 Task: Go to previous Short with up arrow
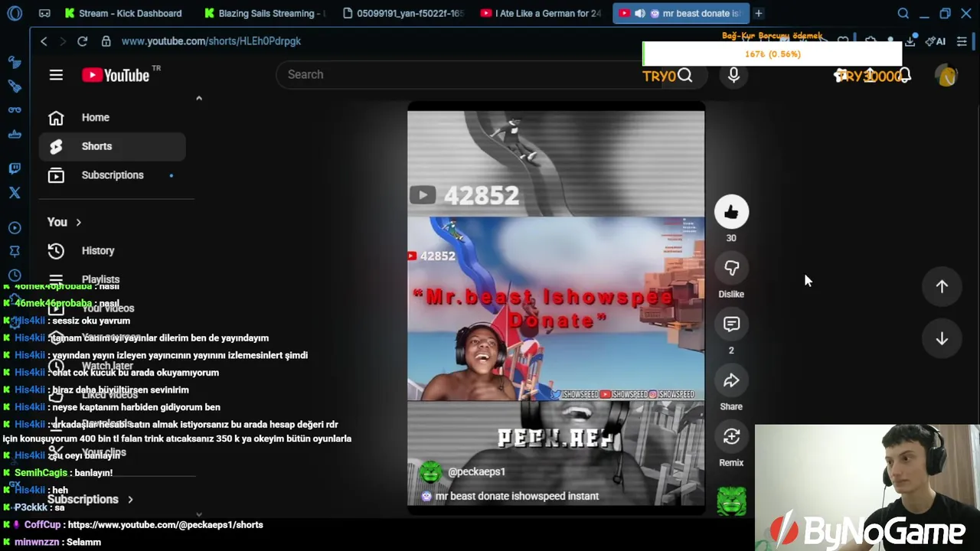point(942,286)
